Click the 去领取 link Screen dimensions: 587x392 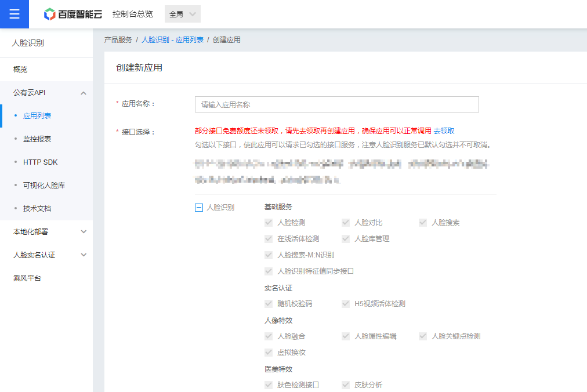(x=444, y=131)
